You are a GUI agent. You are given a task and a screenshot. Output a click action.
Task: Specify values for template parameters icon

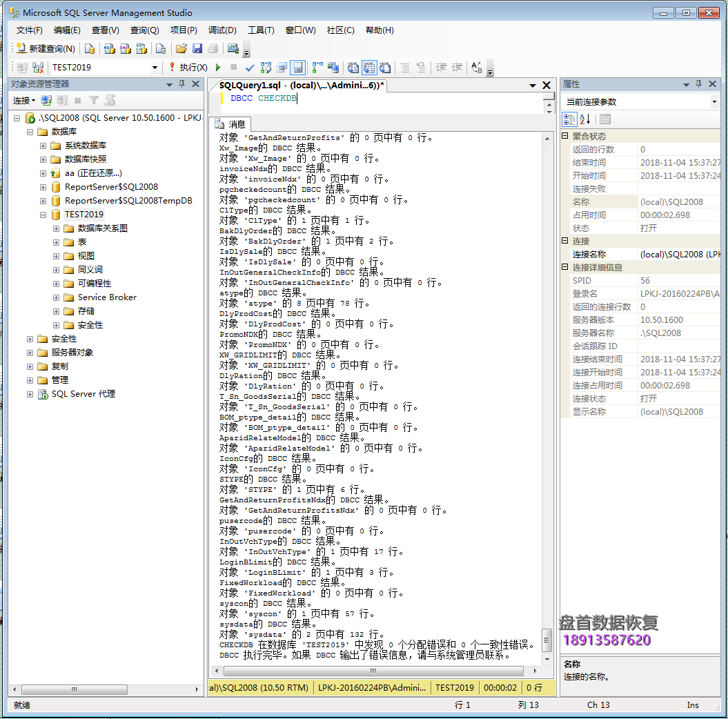click(477, 68)
